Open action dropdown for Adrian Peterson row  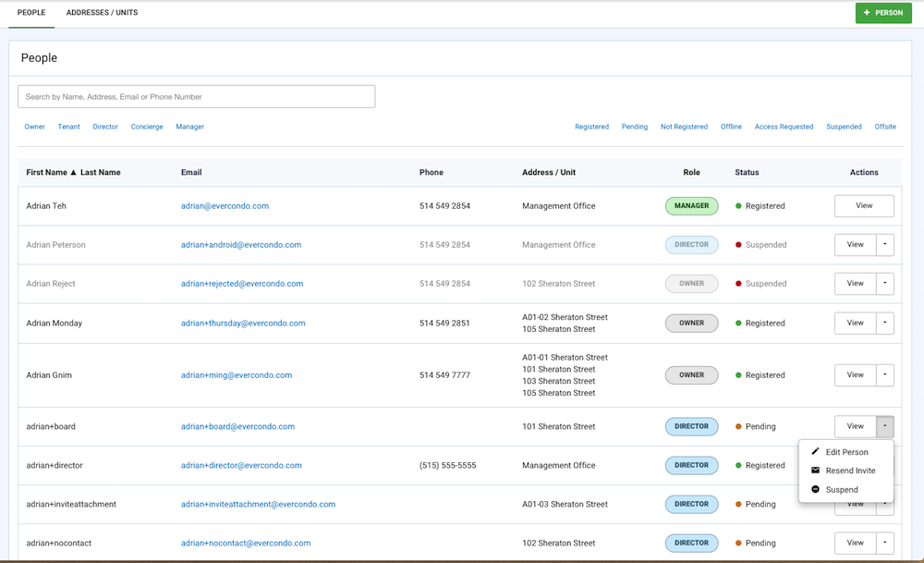[x=885, y=245]
